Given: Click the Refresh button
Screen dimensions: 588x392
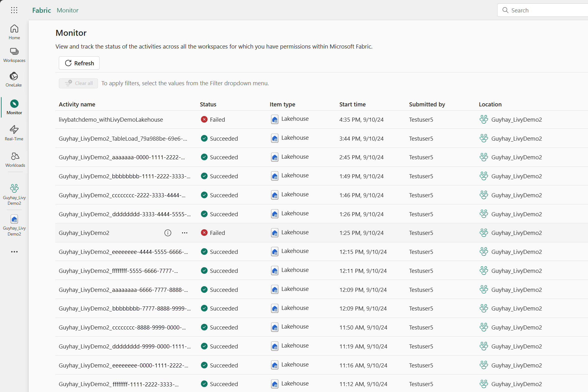Looking at the screenshot, I should pyautogui.click(x=79, y=63).
